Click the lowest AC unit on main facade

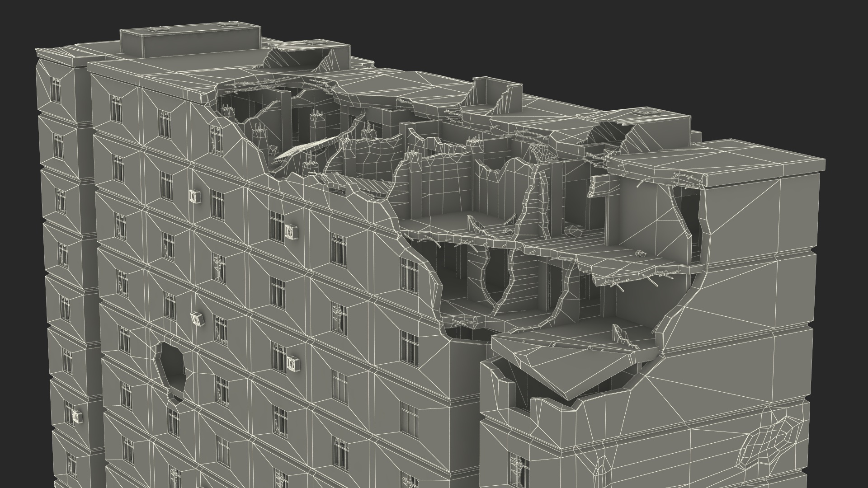(x=293, y=362)
